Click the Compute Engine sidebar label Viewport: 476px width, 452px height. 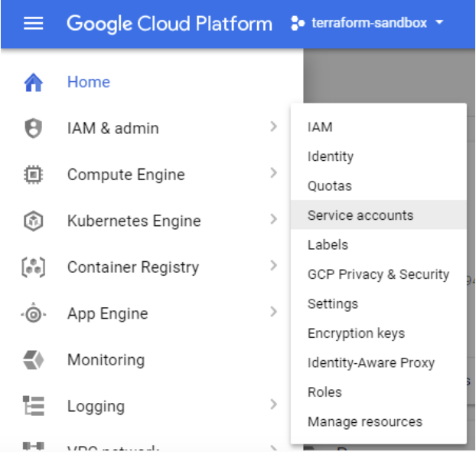[126, 175]
